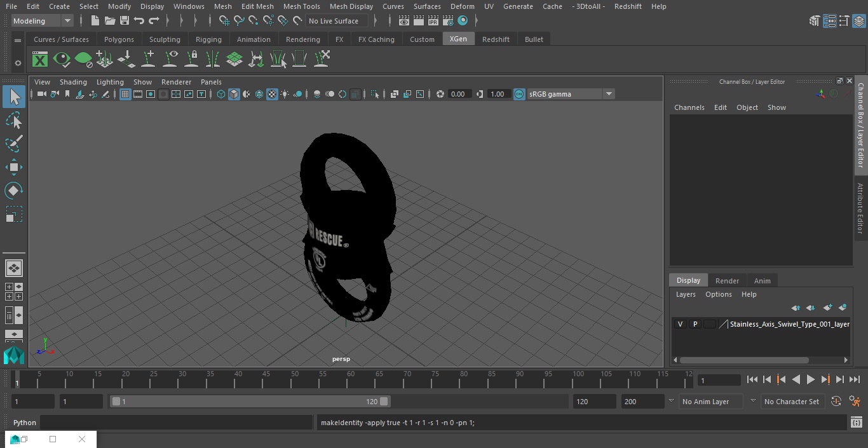Click the snap to grid magnet icon
The height and width of the screenshot is (448, 868).
click(224, 21)
